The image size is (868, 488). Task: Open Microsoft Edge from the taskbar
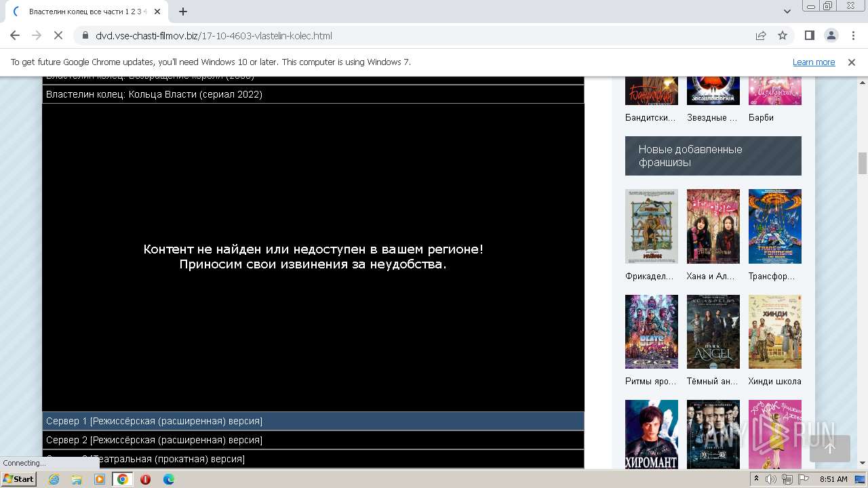(168, 479)
